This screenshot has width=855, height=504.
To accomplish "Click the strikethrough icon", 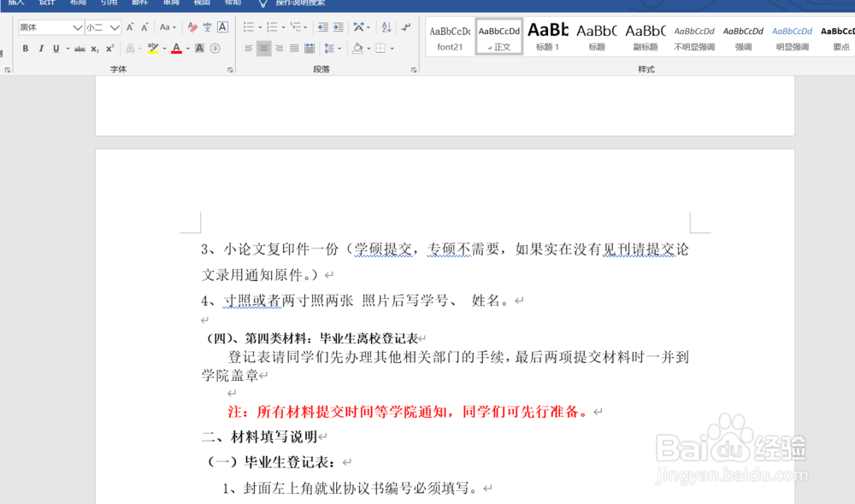I will tap(81, 48).
